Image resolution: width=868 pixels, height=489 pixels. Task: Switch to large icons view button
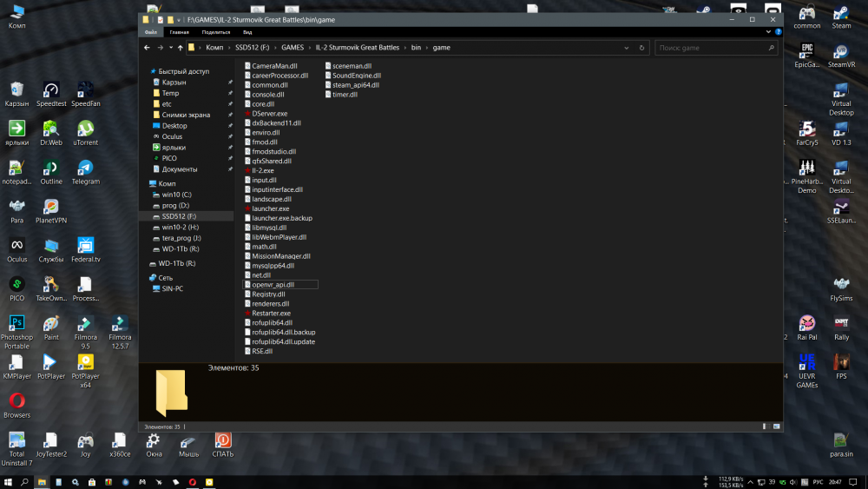point(776,426)
